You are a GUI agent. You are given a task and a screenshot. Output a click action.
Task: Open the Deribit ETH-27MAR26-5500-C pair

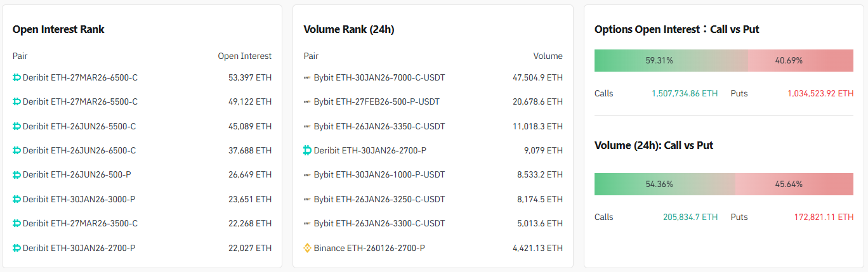point(80,101)
